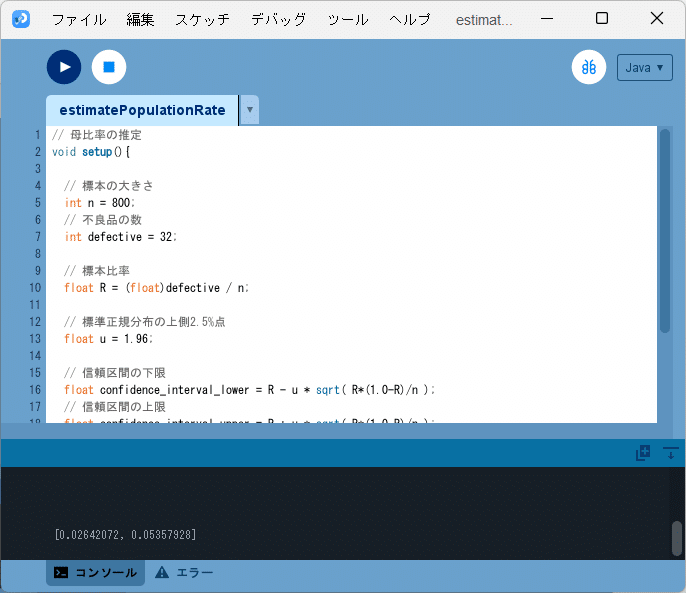Select the estimatePopulationRate tab
686x593 pixels.
(x=142, y=110)
